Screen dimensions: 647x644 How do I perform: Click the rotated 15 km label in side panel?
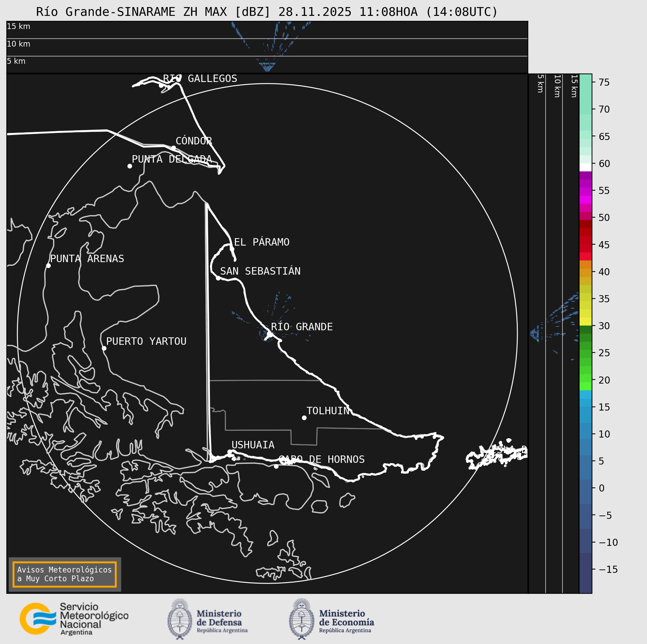pyautogui.click(x=574, y=86)
